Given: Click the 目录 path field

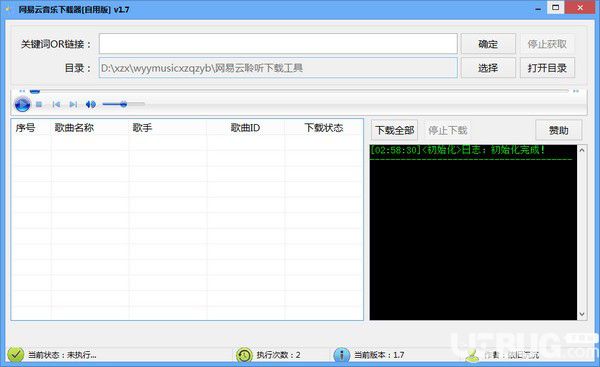Looking at the screenshot, I should click(278, 68).
